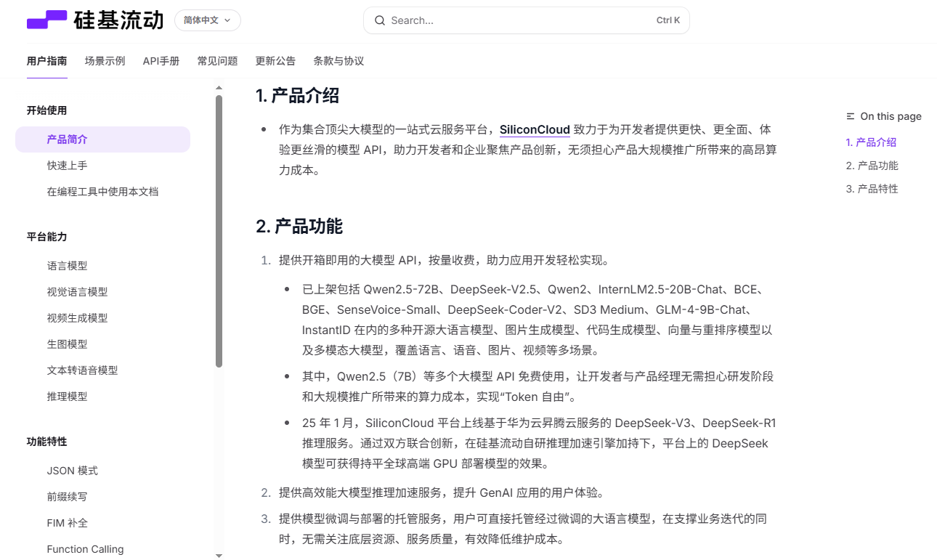Click the text 提供高效能大模型推理加速服务
The height and width of the screenshot is (560, 937).
pos(360,493)
